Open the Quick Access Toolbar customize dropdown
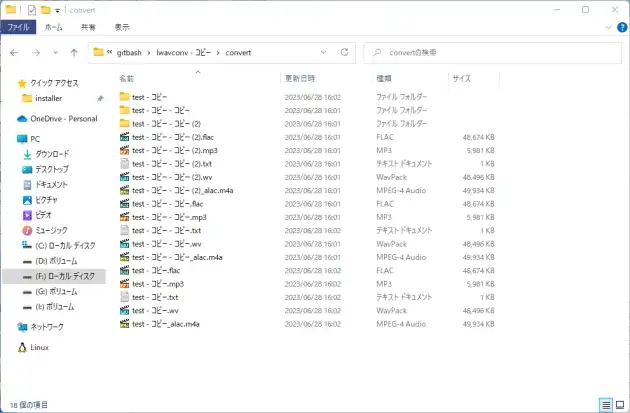The image size is (630, 413). (x=57, y=10)
